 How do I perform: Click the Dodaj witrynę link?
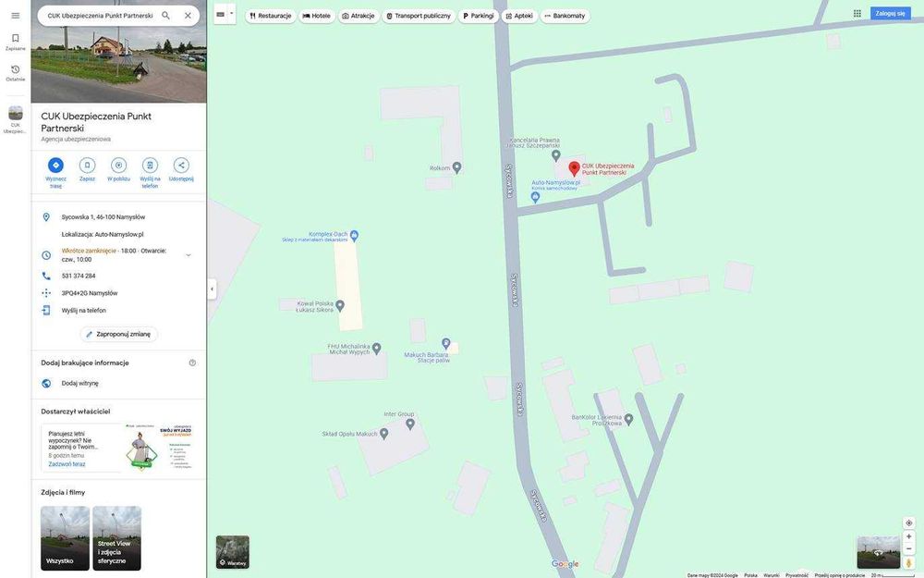80,384
